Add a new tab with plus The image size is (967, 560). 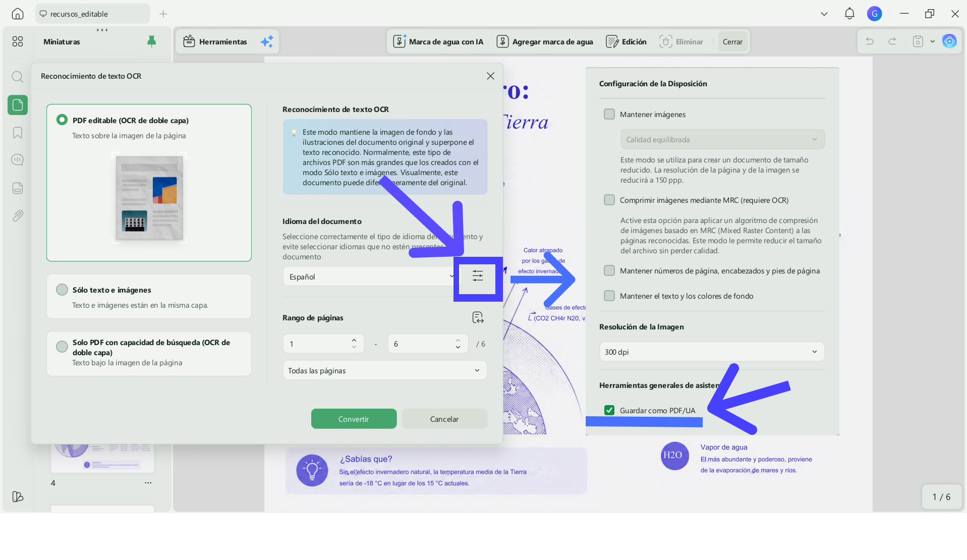(x=163, y=14)
